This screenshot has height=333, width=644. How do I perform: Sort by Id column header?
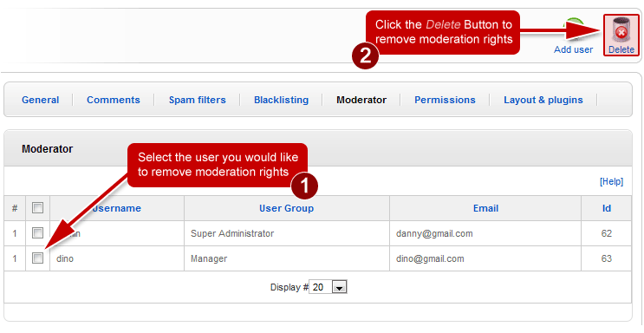tap(606, 208)
